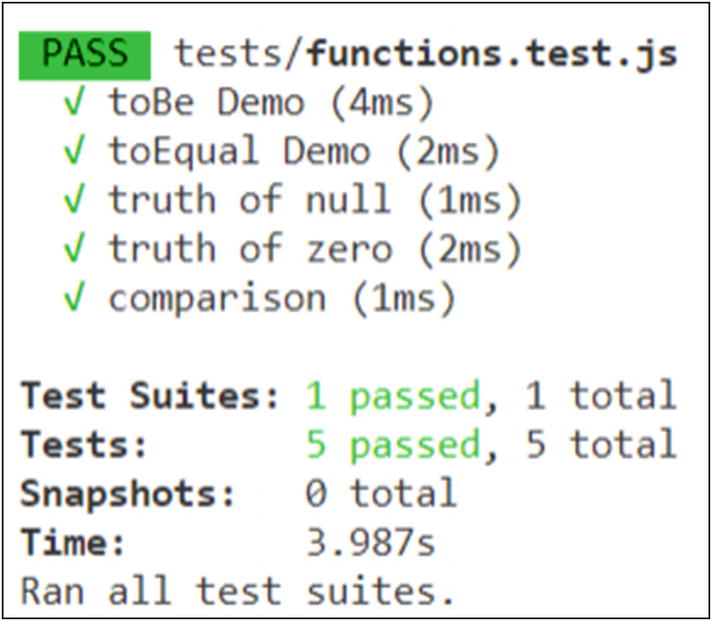Click the checkmark next to toEqual Demo
This screenshot has width=712, height=621.
[x=72, y=151]
